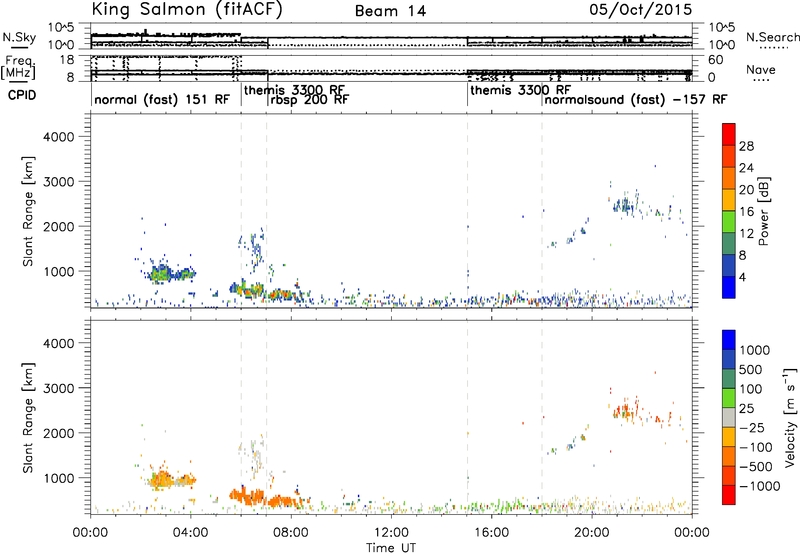Click the 'Freq. [MHz]' axis label
Viewport: 800px width, 554px height.
18,67
